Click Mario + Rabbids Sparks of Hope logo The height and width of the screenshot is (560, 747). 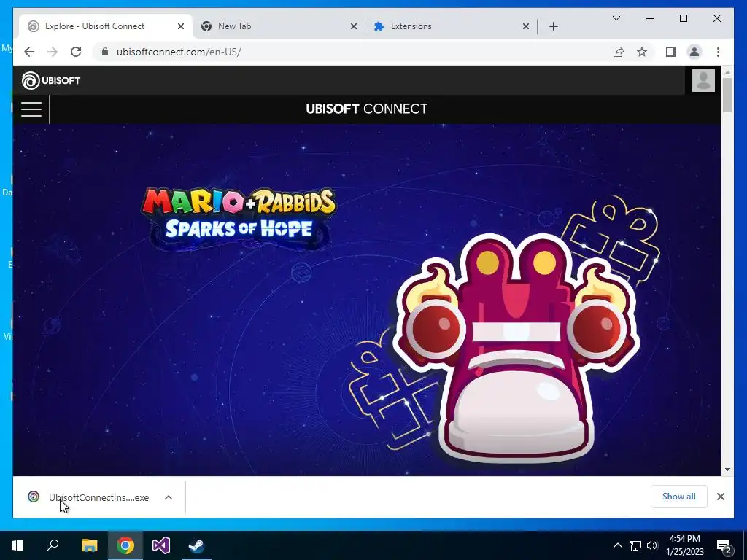(239, 219)
